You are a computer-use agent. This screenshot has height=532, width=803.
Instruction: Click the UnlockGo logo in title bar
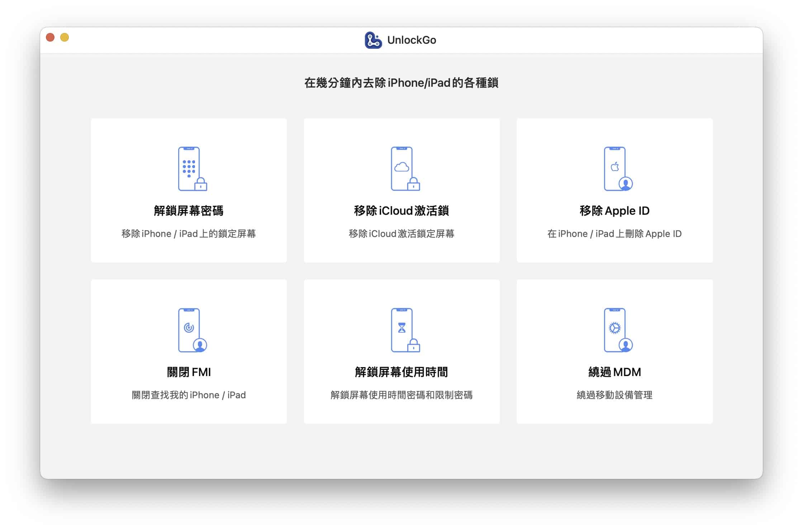pos(373,40)
